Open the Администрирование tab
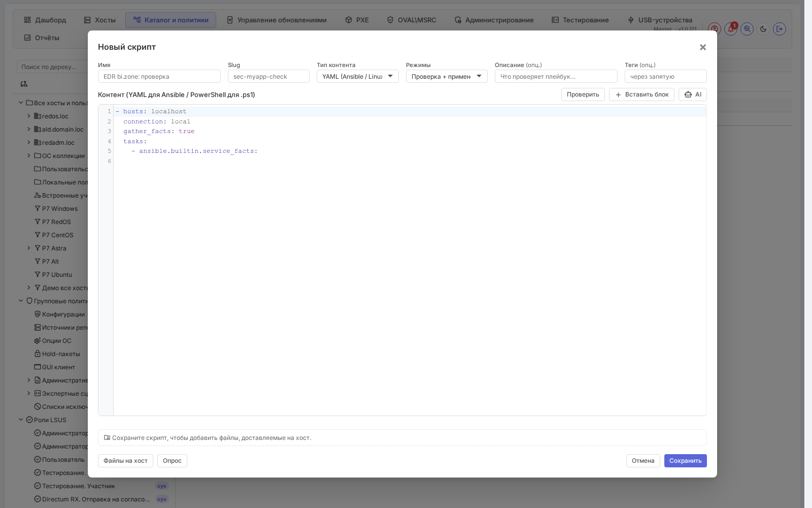Viewport: 812px width, 508px height. pyautogui.click(x=494, y=20)
